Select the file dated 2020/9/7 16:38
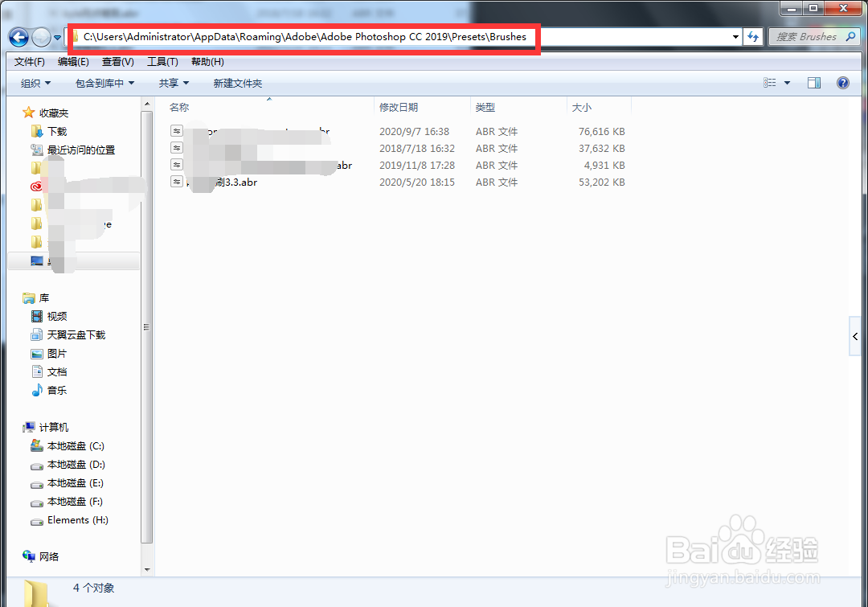The height and width of the screenshot is (607, 868). coord(398,131)
